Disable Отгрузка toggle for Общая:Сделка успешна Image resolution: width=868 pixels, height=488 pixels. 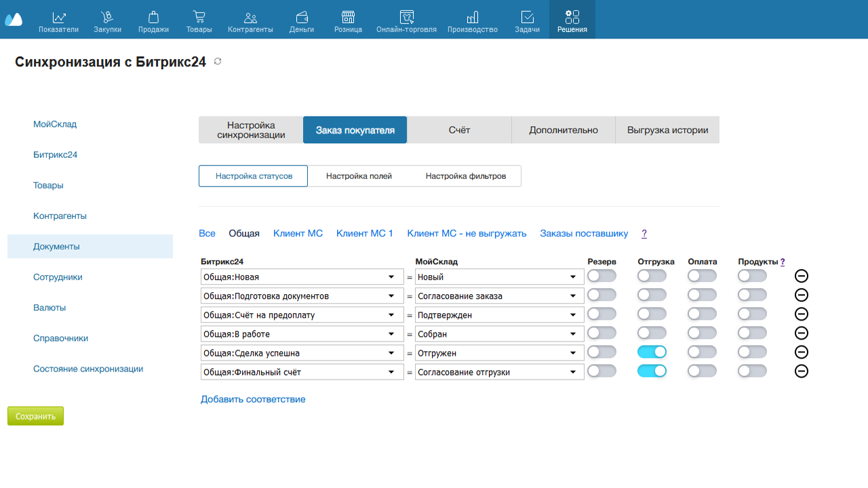[x=652, y=352]
